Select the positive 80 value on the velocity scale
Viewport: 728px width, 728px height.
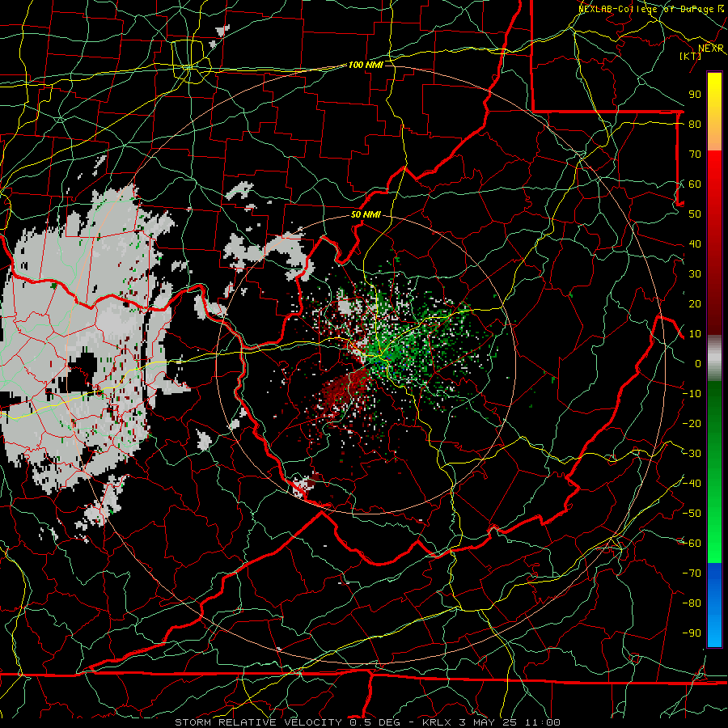(x=695, y=124)
